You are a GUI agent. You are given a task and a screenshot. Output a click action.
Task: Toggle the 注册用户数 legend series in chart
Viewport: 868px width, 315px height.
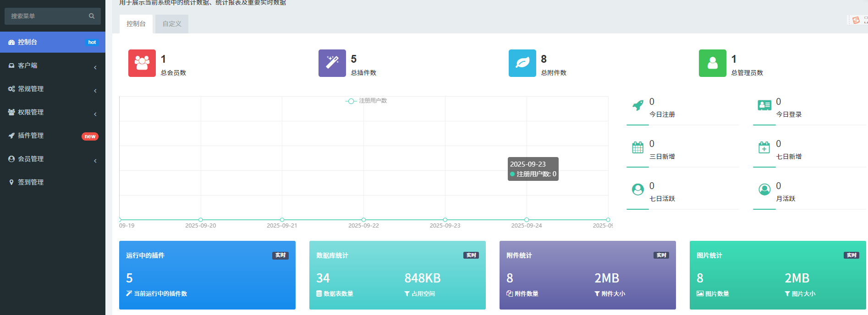coord(366,101)
